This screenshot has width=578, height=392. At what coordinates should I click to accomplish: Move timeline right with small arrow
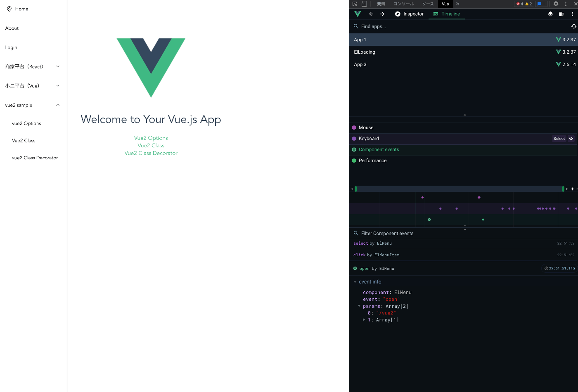[x=567, y=189]
